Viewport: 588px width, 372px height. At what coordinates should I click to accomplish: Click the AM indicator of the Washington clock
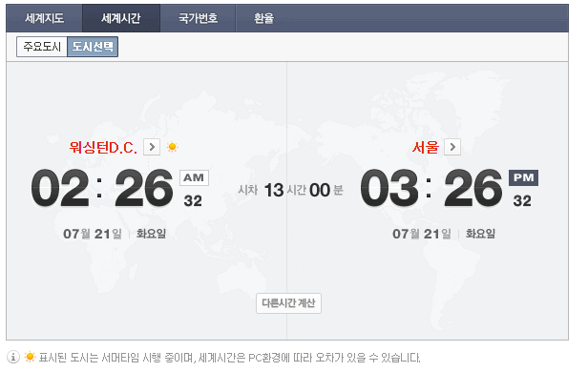click(194, 177)
